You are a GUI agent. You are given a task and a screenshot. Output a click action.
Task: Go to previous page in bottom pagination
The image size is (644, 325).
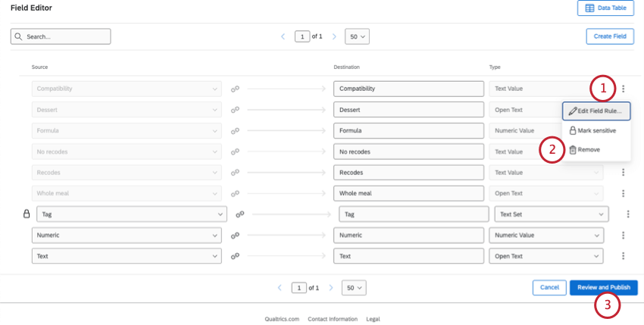pos(281,288)
